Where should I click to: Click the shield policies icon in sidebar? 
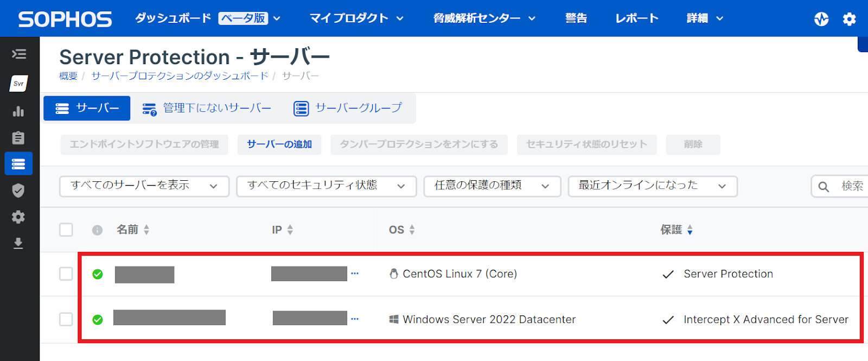point(18,190)
